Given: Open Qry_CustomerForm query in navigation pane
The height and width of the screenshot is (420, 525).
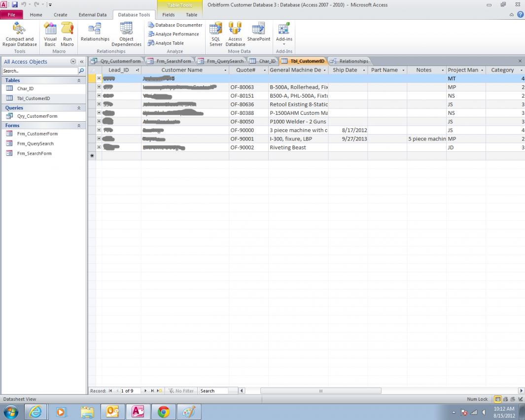Looking at the screenshot, I should (x=37, y=116).
